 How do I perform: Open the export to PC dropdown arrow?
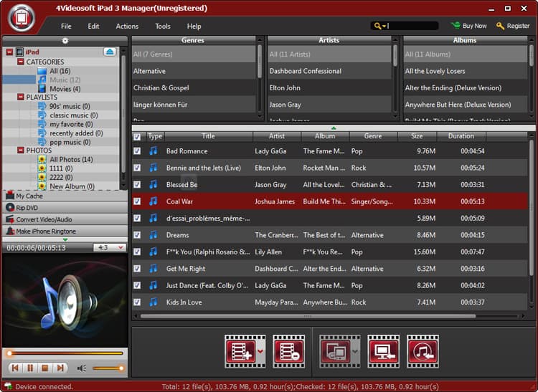tap(356, 352)
